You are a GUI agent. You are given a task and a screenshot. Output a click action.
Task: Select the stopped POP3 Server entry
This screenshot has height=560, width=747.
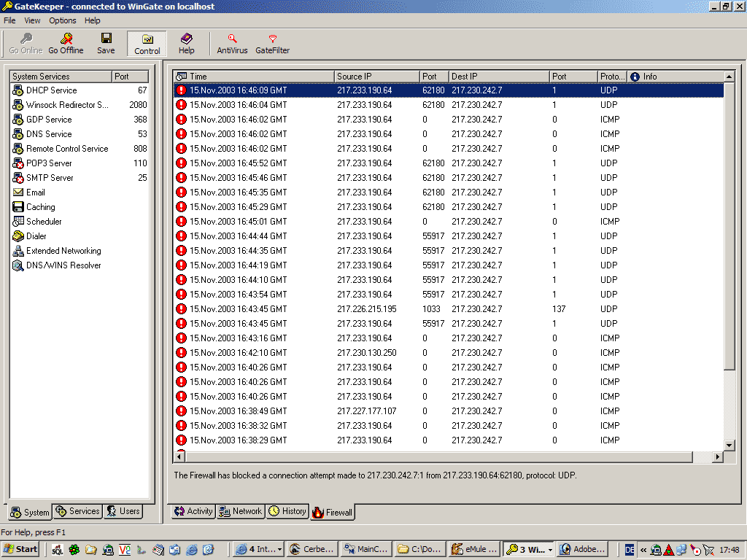79,163
